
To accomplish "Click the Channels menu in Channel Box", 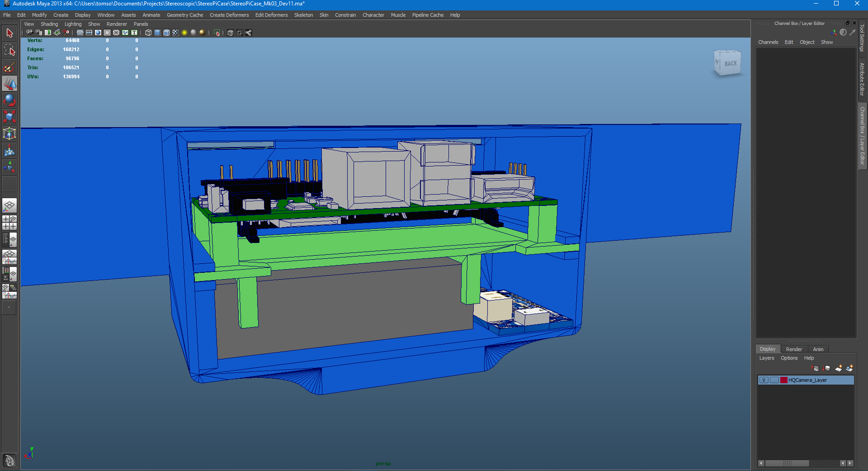I will 768,42.
